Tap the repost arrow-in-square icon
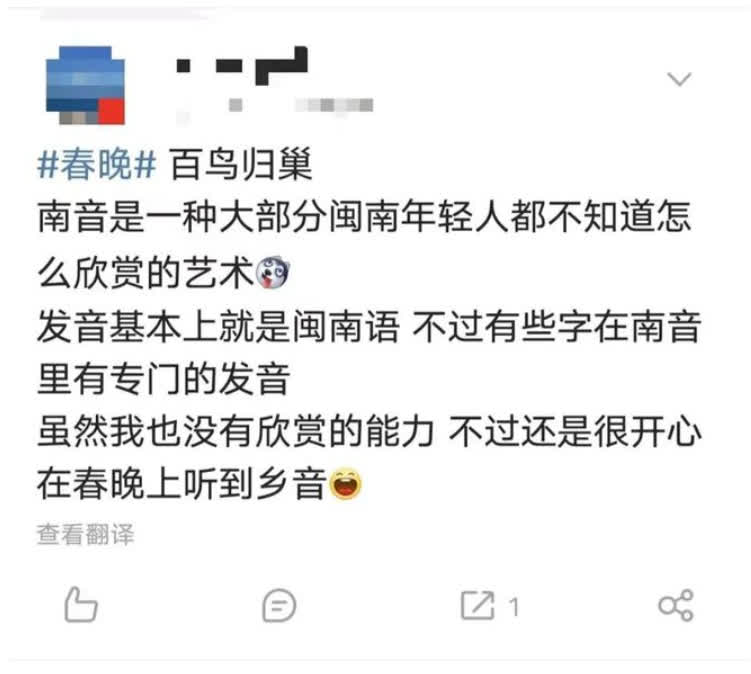 pos(478,606)
